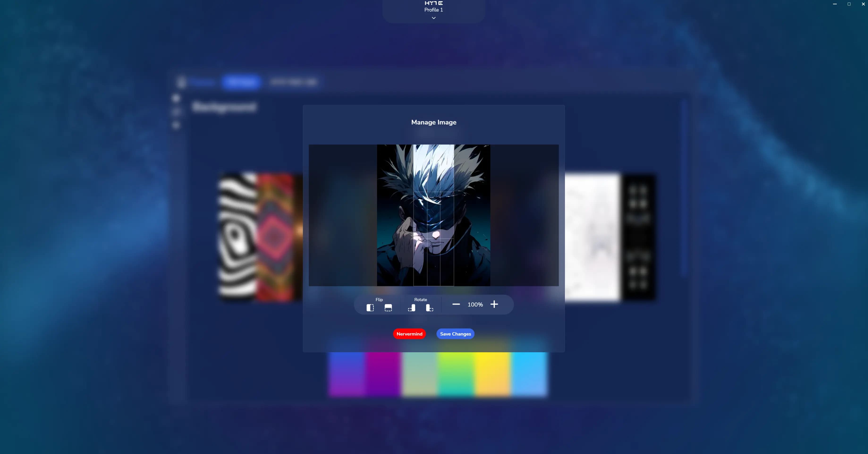This screenshot has height=454, width=868.
Task: Flip the image vertically
Action: click(x=388, y=308)
